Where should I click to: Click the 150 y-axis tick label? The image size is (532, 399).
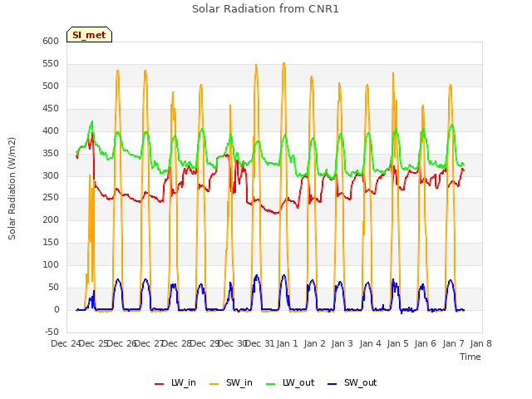[51, 242]
